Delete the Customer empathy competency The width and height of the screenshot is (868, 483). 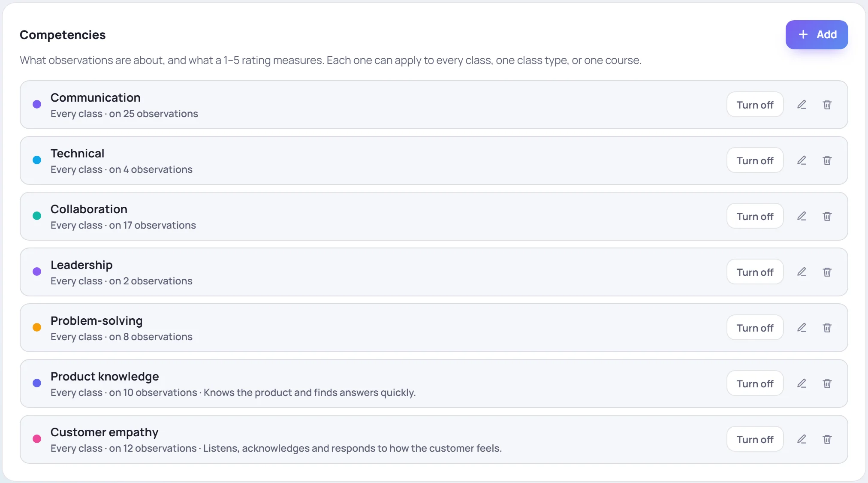[827, 439]
